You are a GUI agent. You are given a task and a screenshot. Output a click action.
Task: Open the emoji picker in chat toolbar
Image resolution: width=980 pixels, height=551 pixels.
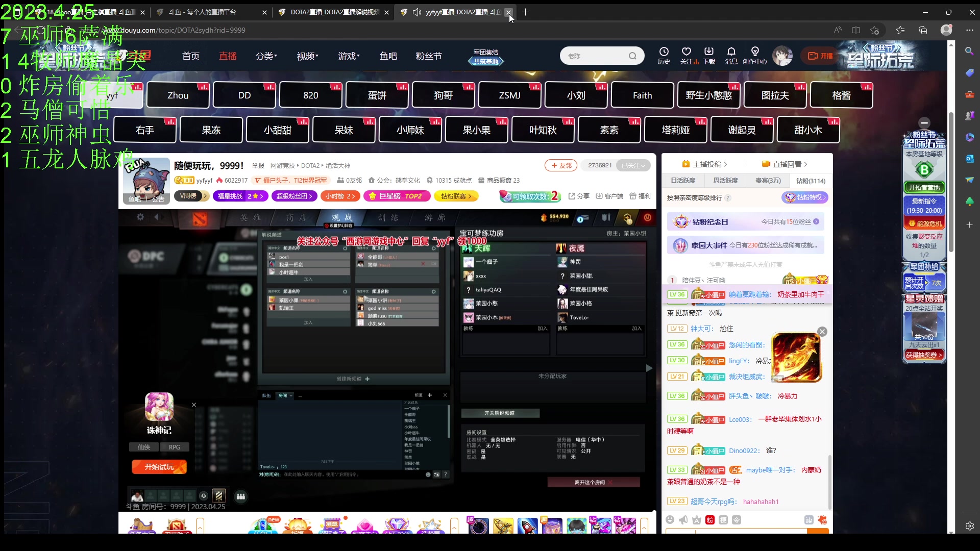click(x=670, y=519)
